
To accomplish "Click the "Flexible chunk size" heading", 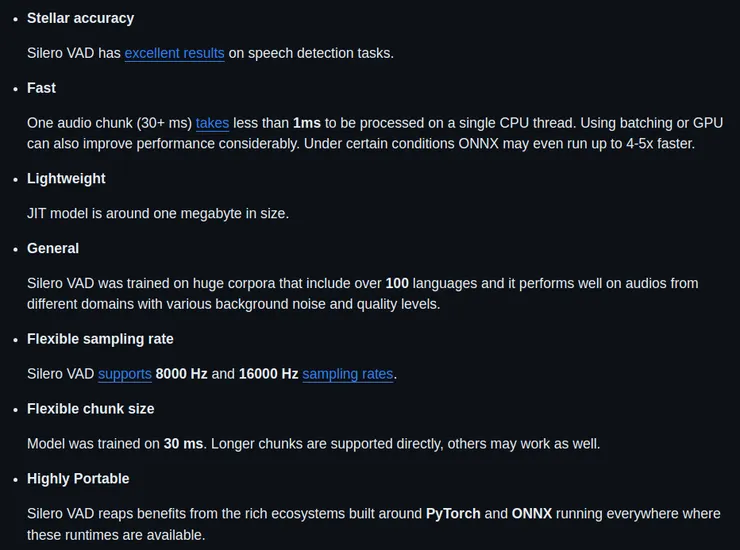I will pyautogui.click(x=91, y=409).
